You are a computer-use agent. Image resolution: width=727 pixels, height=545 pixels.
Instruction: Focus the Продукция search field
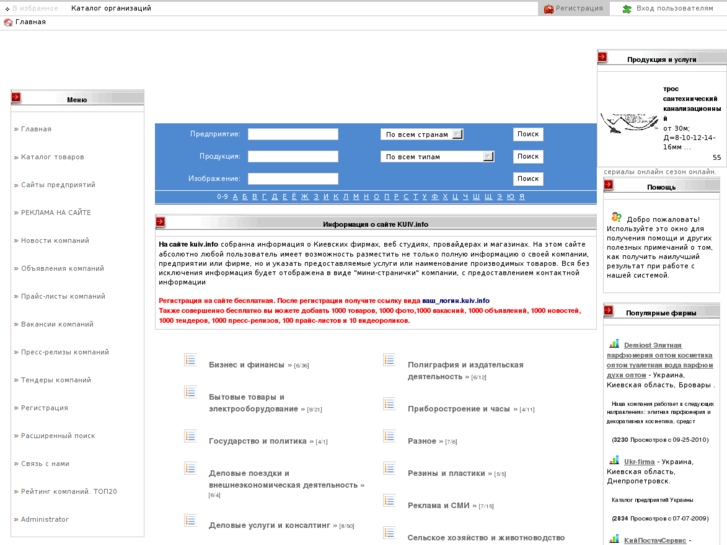293,156
